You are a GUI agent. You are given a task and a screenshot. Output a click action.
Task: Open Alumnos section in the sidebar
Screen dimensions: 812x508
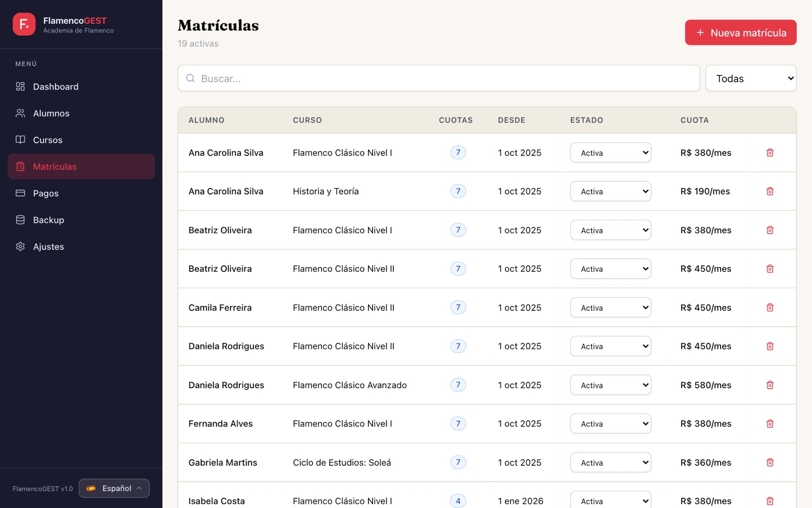coord(81,113)
